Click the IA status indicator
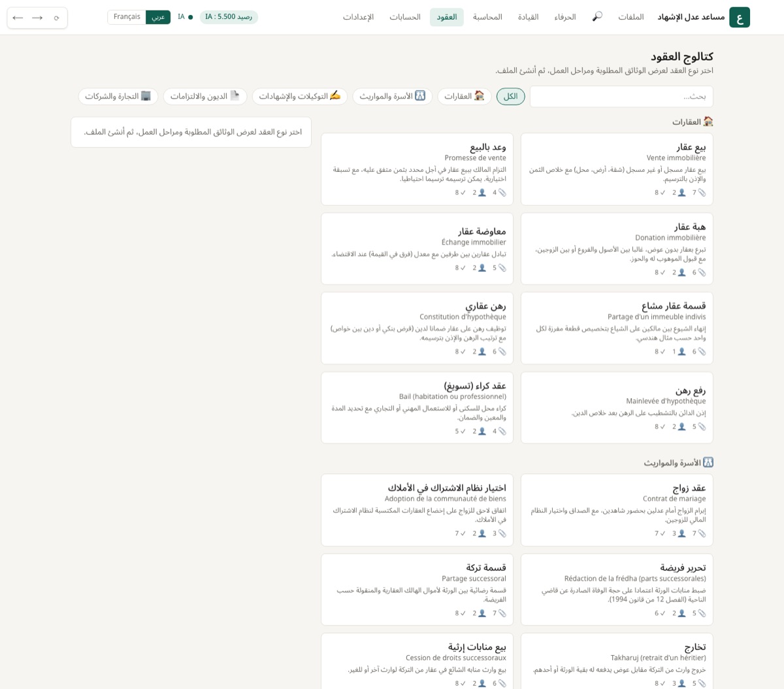 pyautogui.click(x=186, y=17)
